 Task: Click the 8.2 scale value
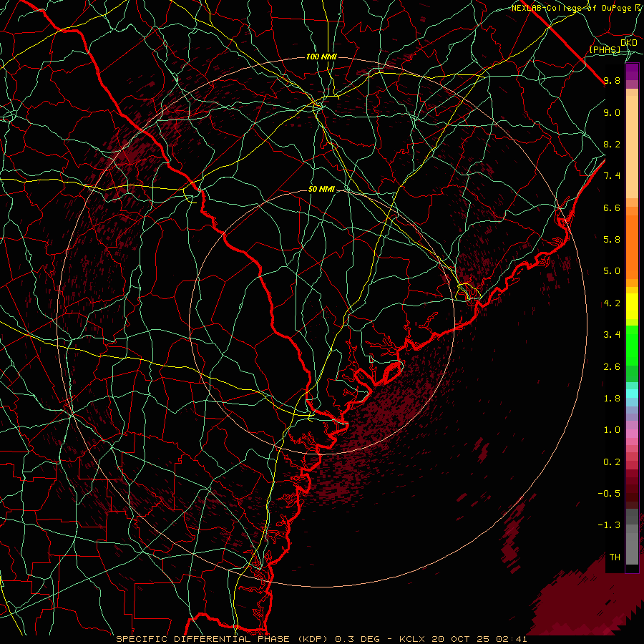point(612,144)
